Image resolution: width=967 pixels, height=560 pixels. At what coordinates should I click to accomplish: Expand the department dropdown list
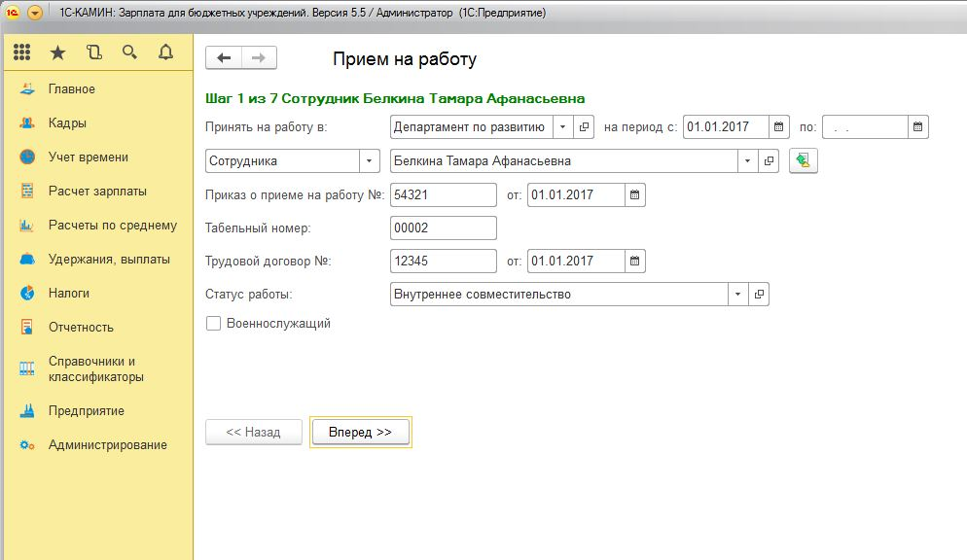564,127
